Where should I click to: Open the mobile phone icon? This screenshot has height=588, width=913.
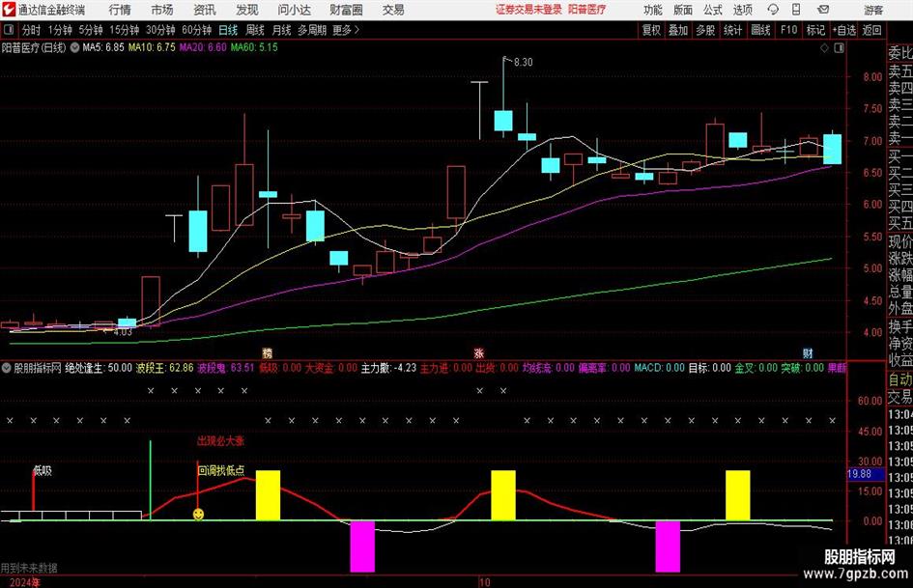796,10
